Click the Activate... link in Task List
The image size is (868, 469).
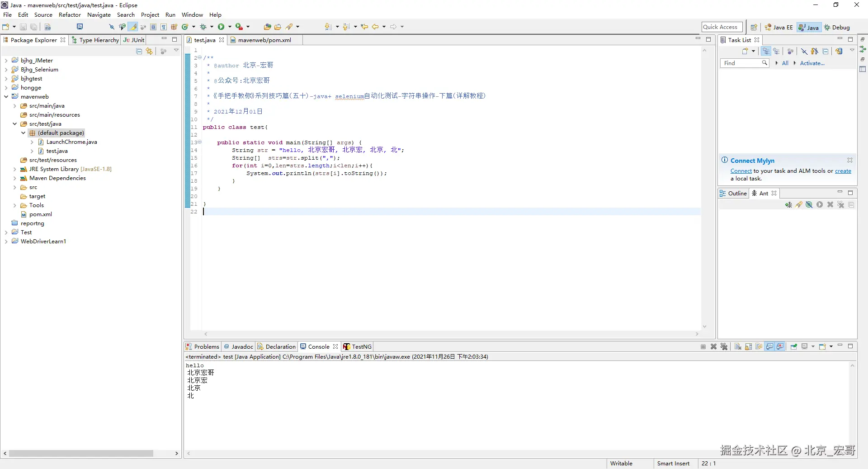click(812, 63)
